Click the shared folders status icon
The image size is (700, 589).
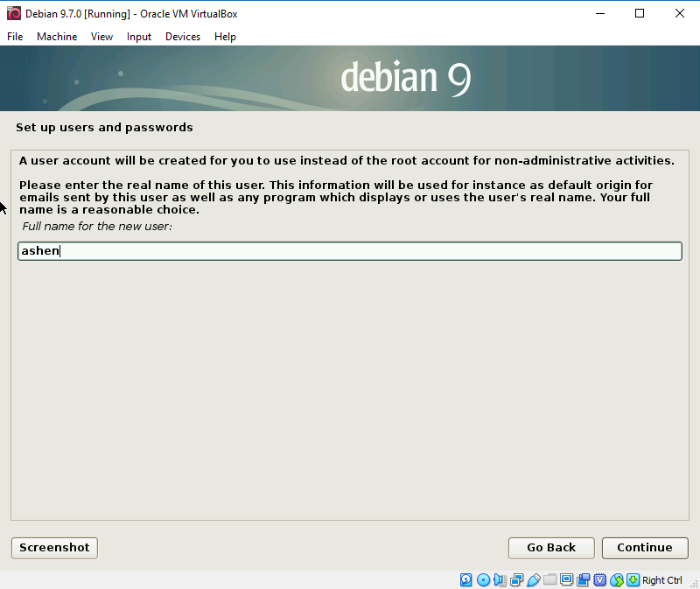pos(550,579)
